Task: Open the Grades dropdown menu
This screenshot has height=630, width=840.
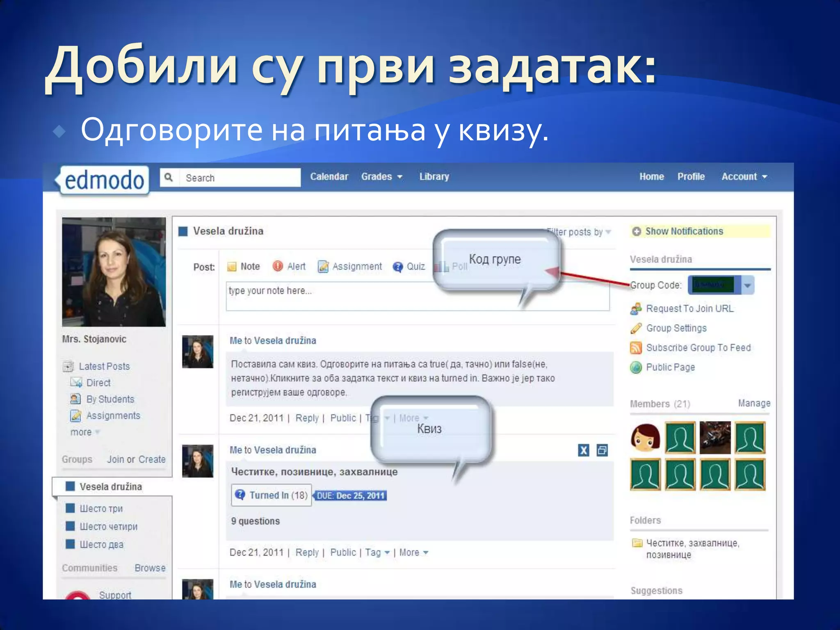Action: pyautogui.click(x=382, y=177)
